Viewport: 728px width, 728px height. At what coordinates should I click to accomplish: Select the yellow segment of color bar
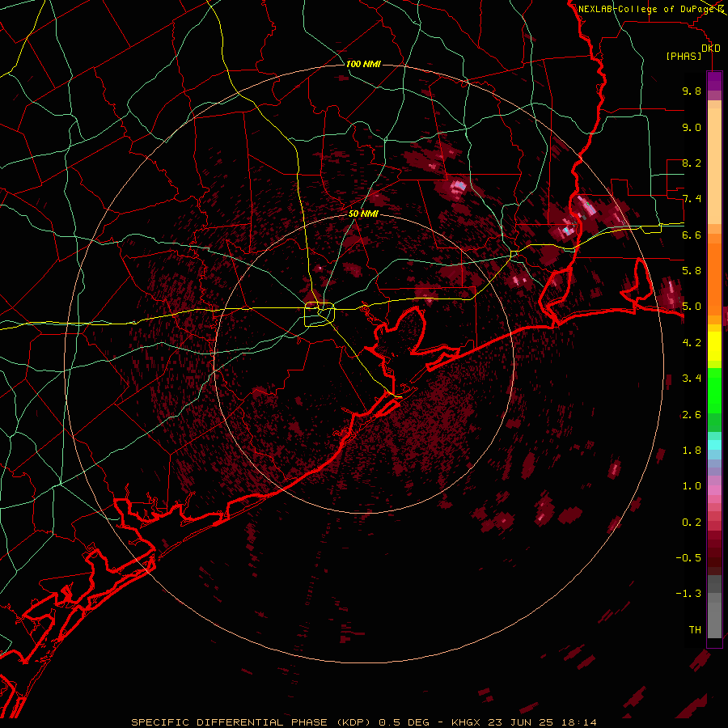[714, 346]
